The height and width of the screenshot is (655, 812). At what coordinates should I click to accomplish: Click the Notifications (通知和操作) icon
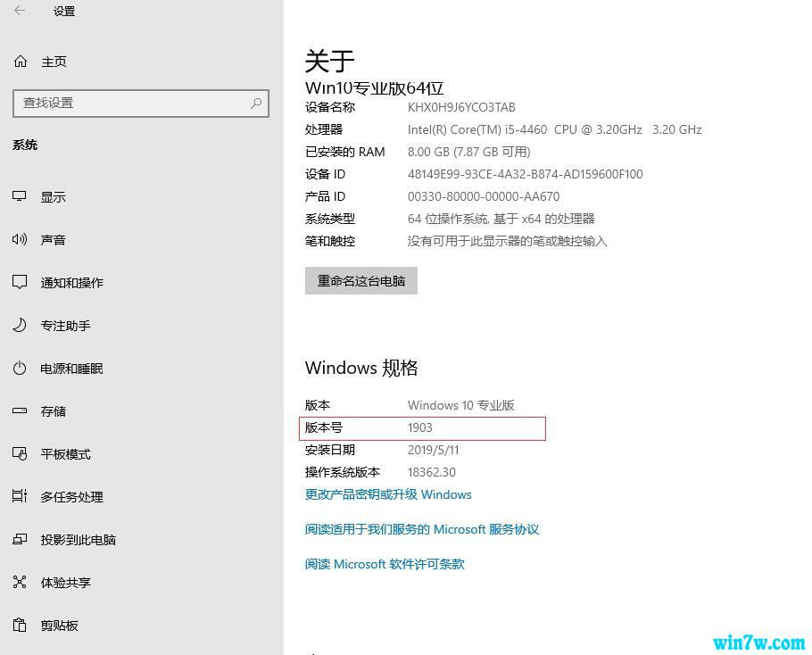[20, 283]
